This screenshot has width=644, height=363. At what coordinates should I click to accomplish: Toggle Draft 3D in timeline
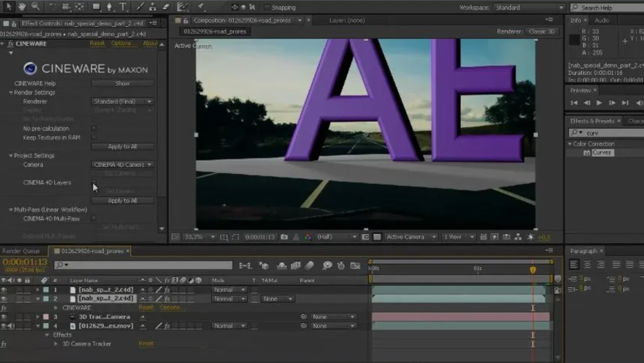click(x=264, y=265)
